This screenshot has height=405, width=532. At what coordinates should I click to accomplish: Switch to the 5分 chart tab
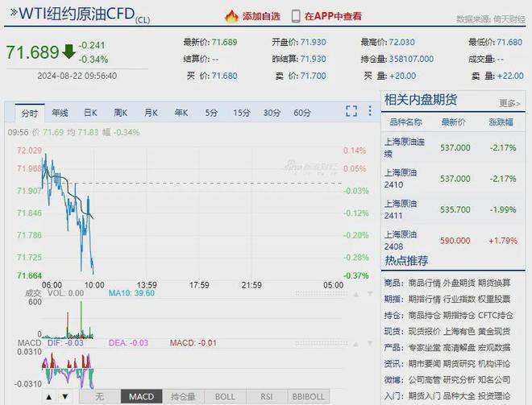[x=211, y=113]
